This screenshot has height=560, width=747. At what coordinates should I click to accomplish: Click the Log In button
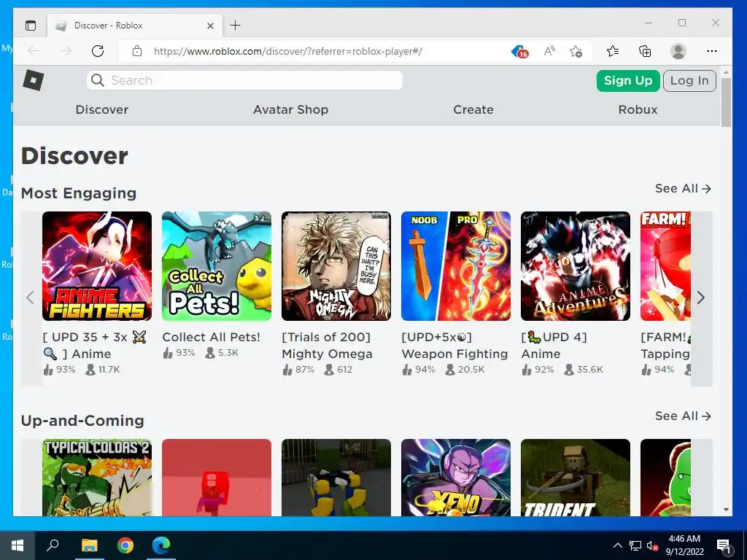689,80
